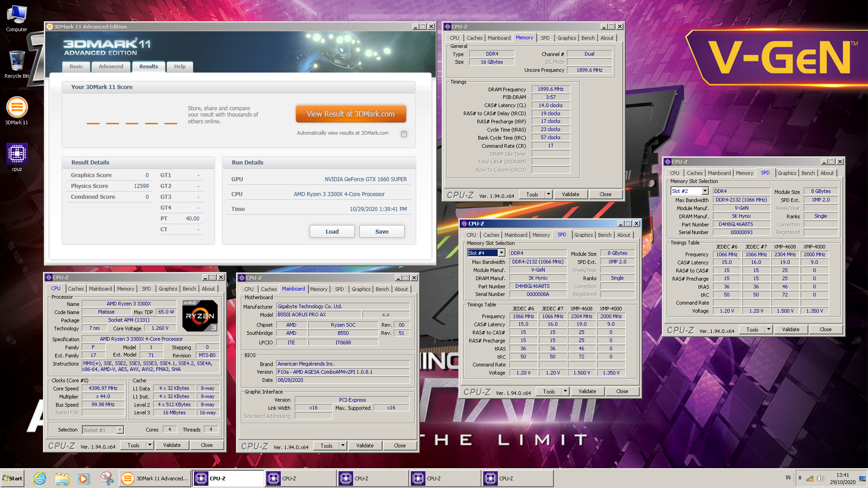Click the Physics Score value 12599
This screenshot has height=488, width=868.
pos(141,186)
